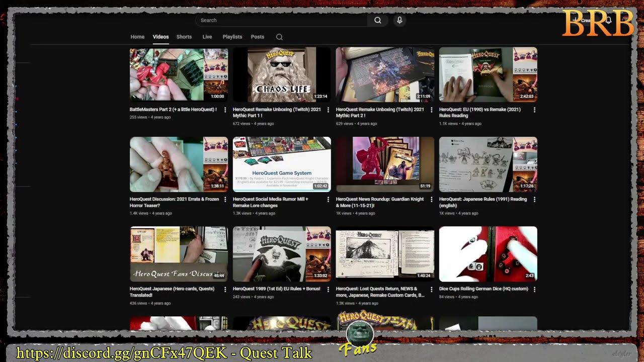Select the Videos tab
644x362 pixels.
click(x=160, y=37)
